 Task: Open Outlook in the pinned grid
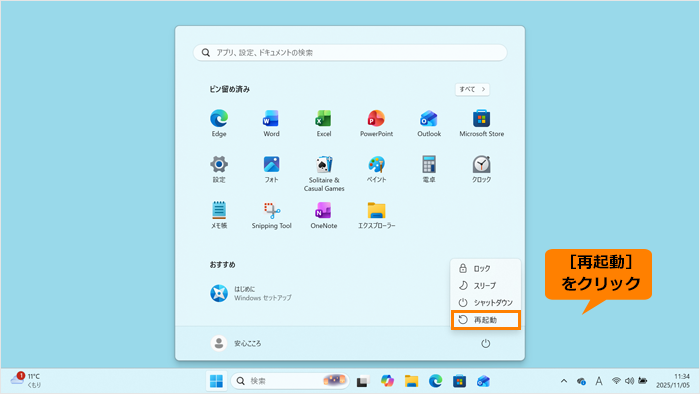(429, 124)
